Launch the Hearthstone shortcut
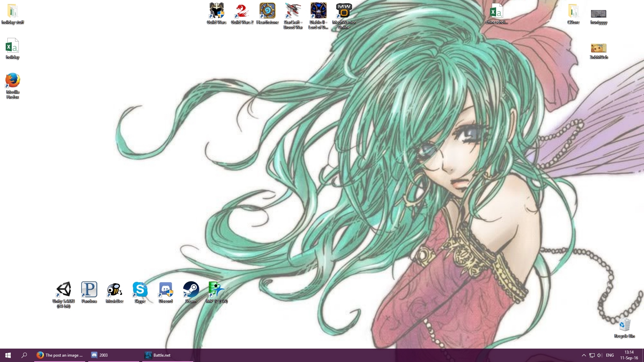The height and width of the screenshot is (362, 644). click(x=267, y=13)
